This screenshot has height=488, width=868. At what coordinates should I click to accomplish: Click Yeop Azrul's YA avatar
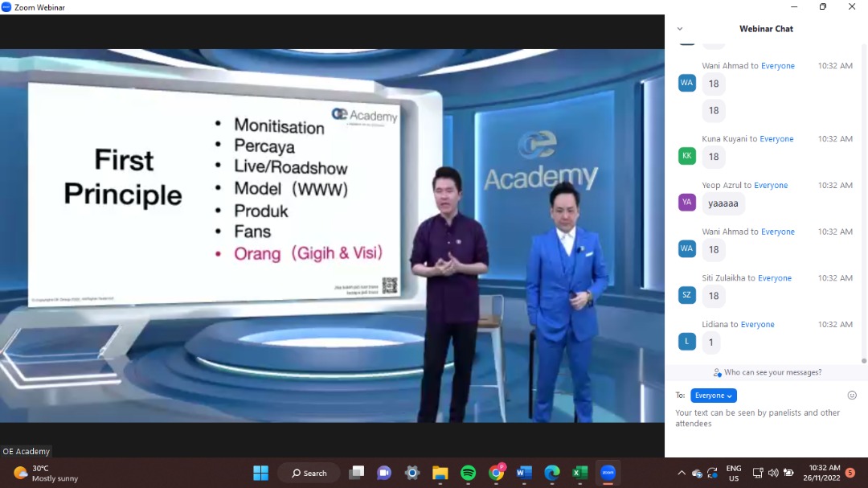click(686, 203)
